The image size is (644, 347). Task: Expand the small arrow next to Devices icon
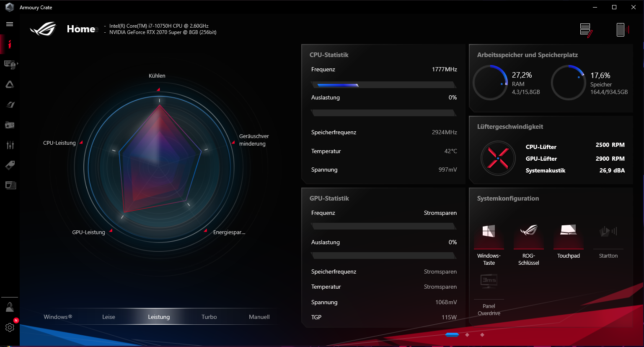pyautogui.click(x=18, y=64)
